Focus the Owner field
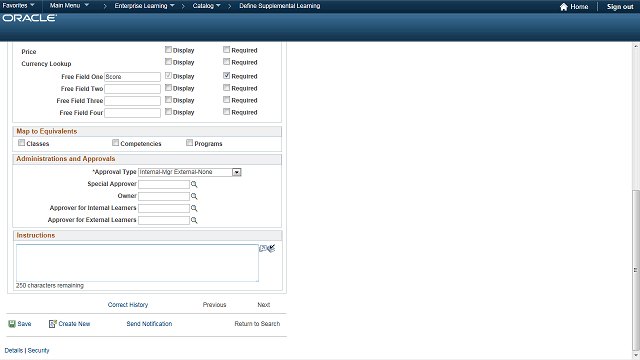The image size is (640, 360). coord(164,196)
